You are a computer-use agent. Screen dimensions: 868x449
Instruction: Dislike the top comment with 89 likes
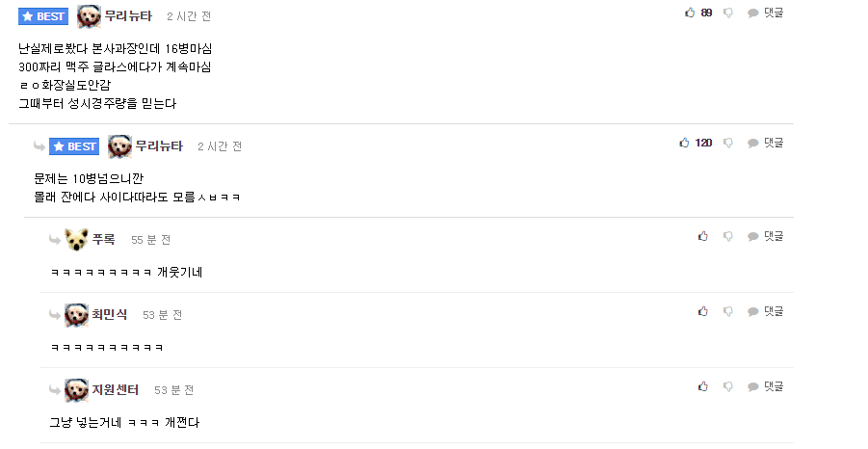point(728,13)
